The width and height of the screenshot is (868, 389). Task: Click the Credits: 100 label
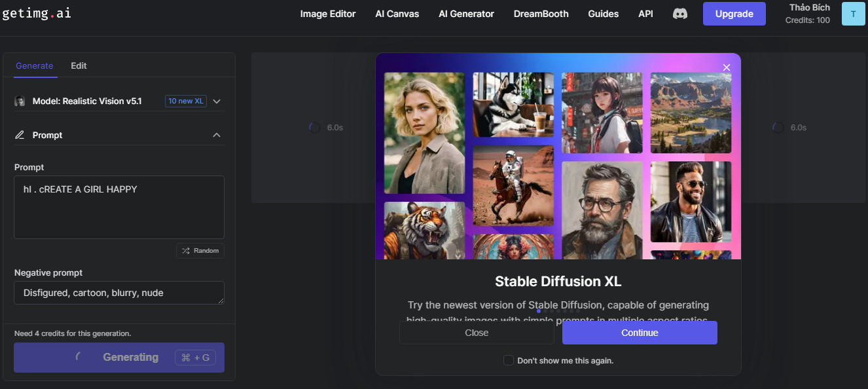tap(808, 20)
